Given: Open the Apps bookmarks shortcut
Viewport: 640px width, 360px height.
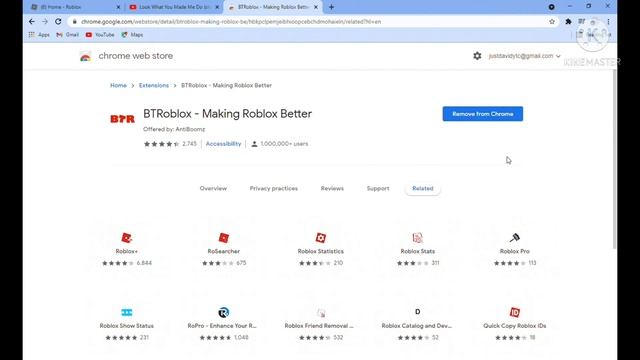Looking at the screenshot, I should coord(39,35).
